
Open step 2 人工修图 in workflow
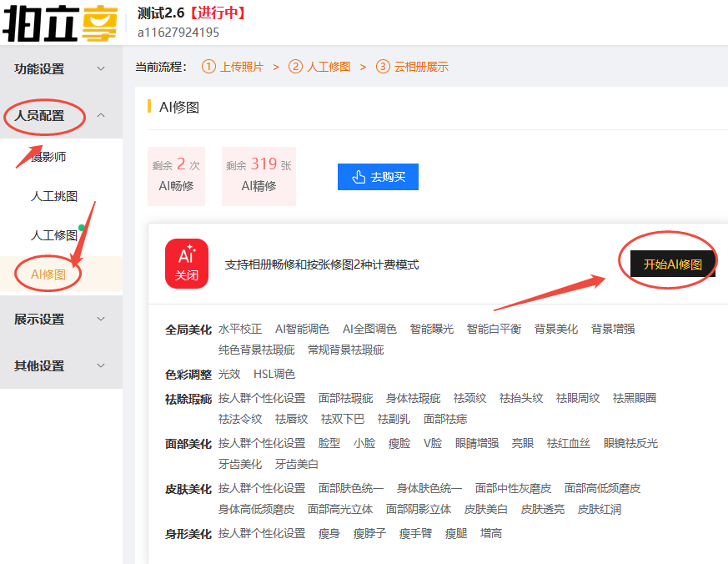[x=319, y=67]
